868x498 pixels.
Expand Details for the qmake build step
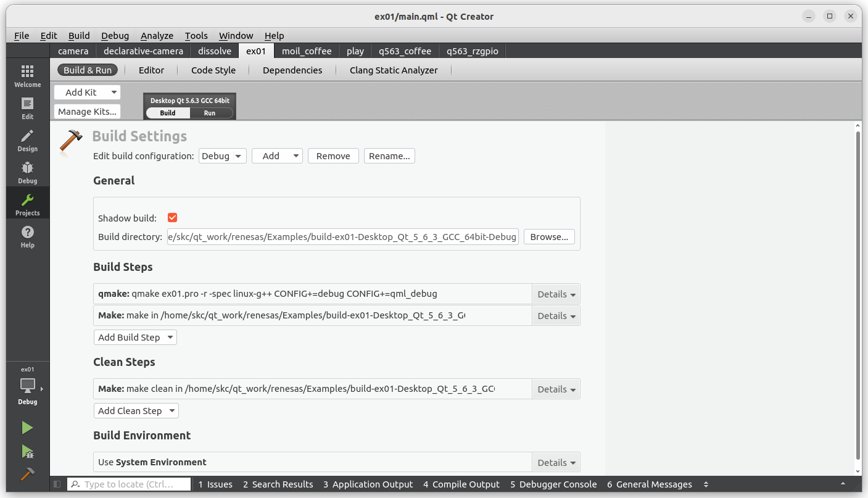coord(555,294)
